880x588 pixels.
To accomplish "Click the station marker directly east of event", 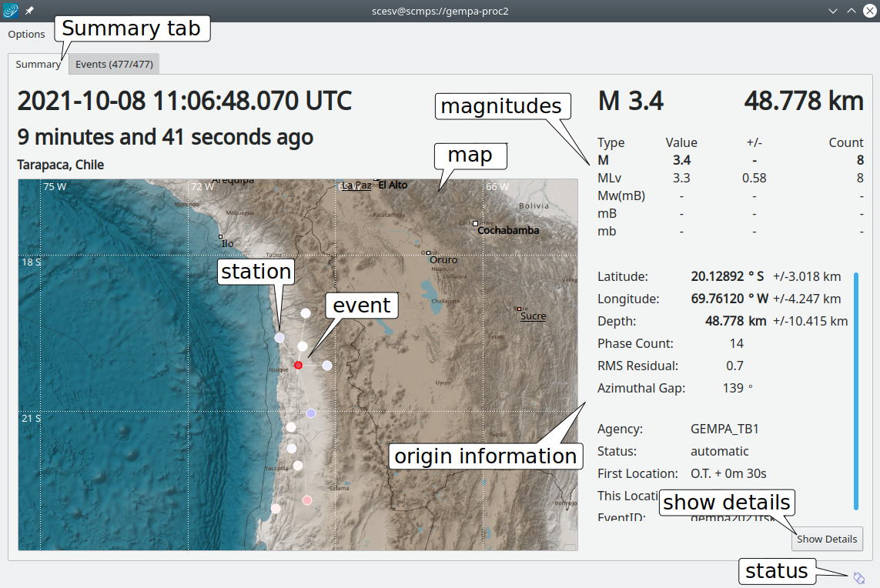I will [x=327, y=366].
